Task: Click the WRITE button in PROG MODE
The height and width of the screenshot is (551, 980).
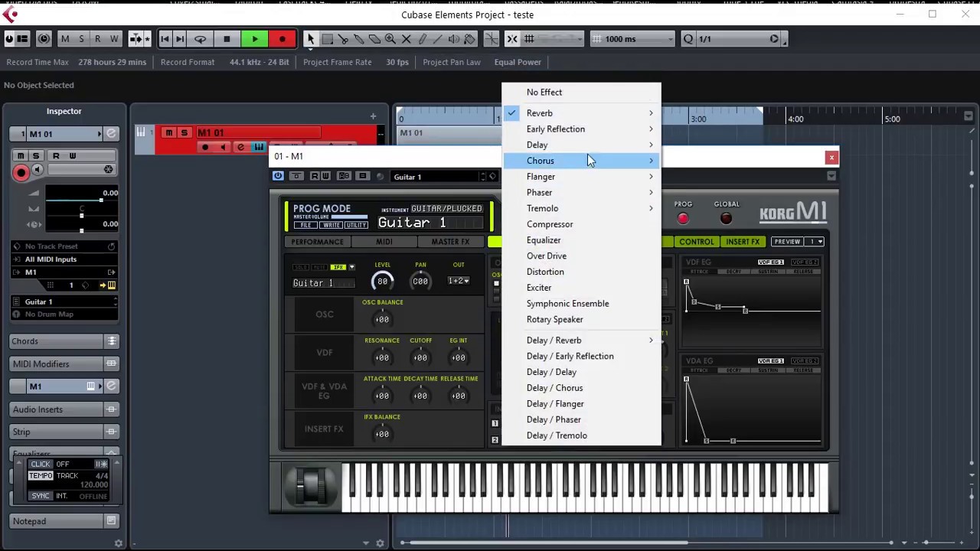Action: coord(330,225)
